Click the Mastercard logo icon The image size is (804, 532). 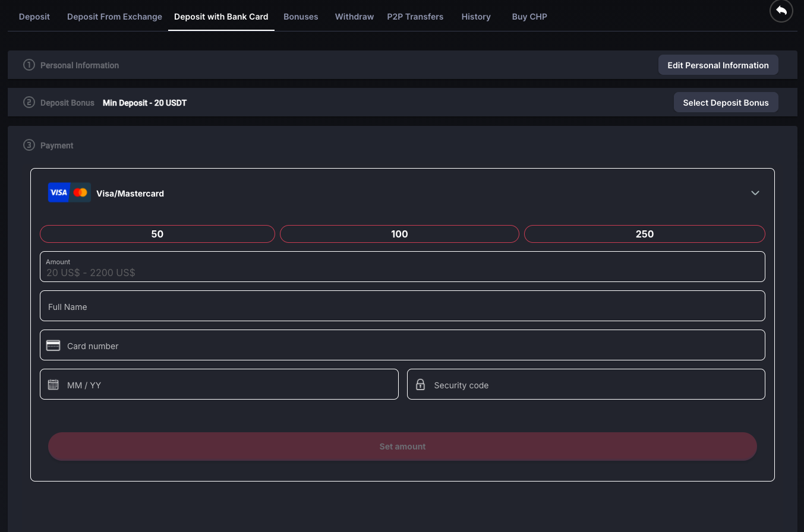81,192
